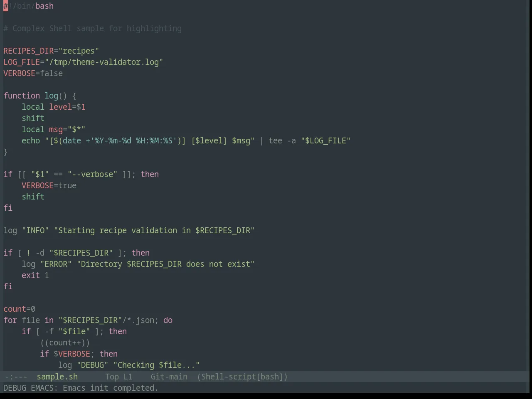532x399 pixels.
Task: Click the sample.sh buffer name in mode line
Action: tap(57, 377)
